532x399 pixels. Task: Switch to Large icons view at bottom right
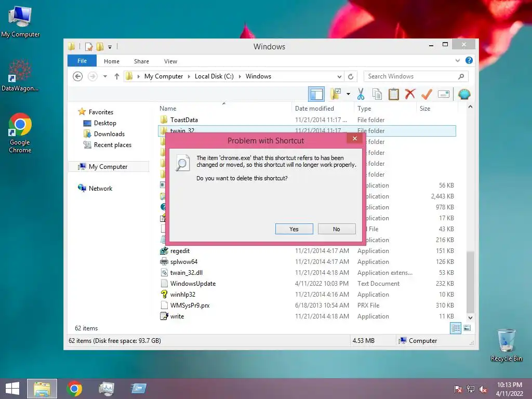click(467, 328)
